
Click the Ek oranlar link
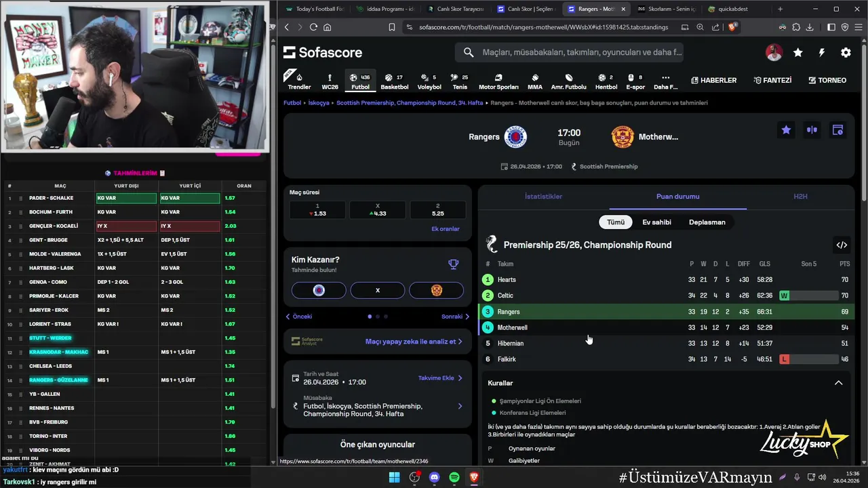point(446,229)
